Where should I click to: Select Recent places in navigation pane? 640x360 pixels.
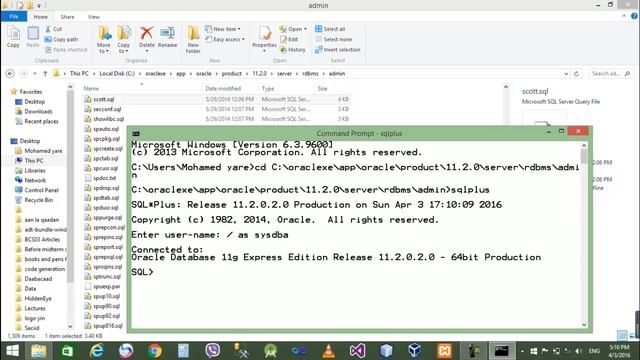[41, 121]
